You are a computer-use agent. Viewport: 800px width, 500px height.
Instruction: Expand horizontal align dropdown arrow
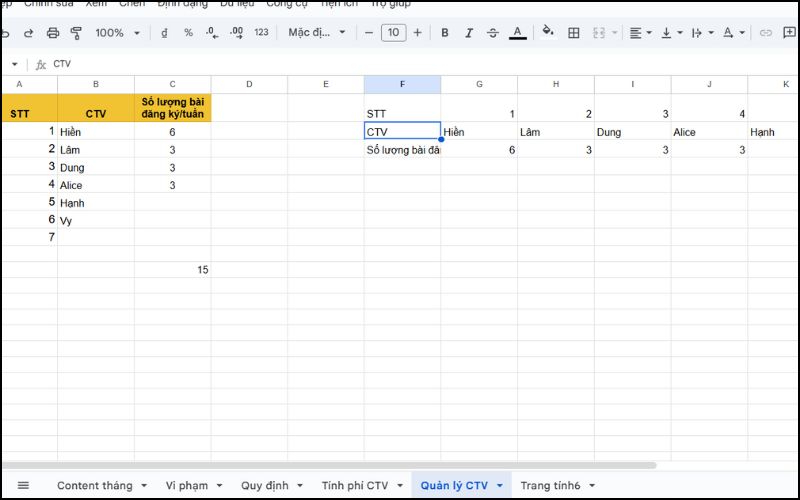pyautogui.click(x=649, y=33)
